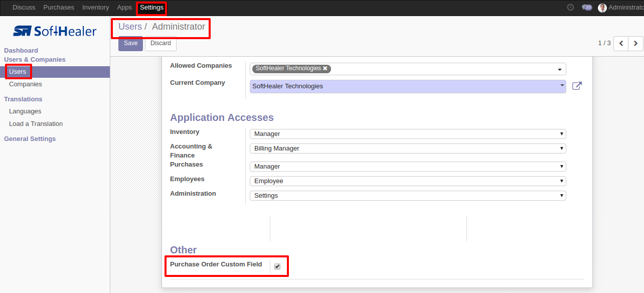Open the Inventory menu

95,8
